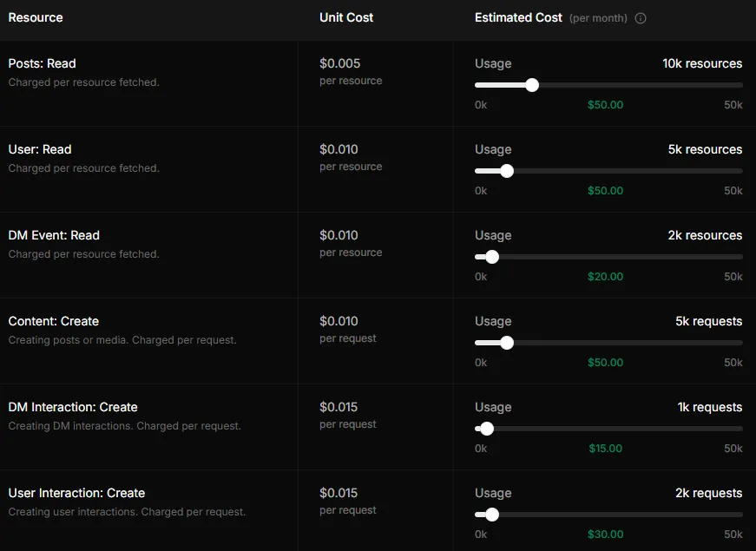
Task: Click the DM Event: Read resource title
Action: click(54, 235)
